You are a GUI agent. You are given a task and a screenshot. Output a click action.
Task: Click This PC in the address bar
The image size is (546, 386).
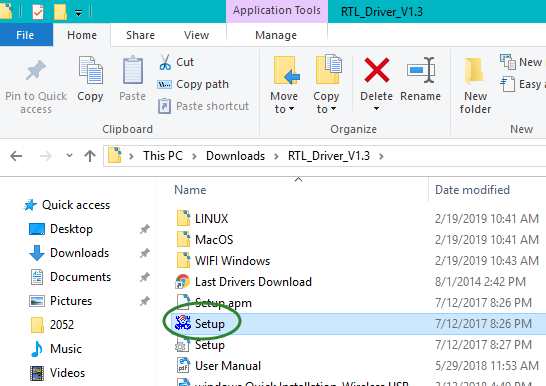click(x=163, y=156)
